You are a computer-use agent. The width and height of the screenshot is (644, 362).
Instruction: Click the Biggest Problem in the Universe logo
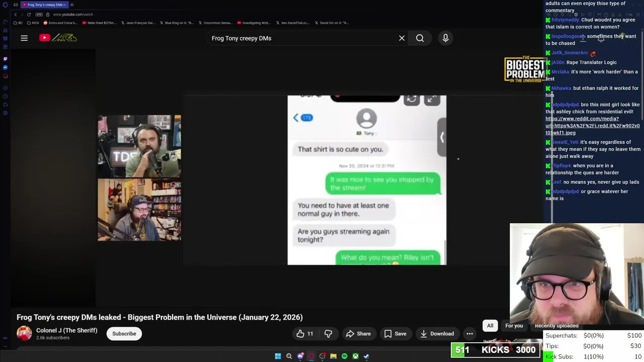coord(525,69)
